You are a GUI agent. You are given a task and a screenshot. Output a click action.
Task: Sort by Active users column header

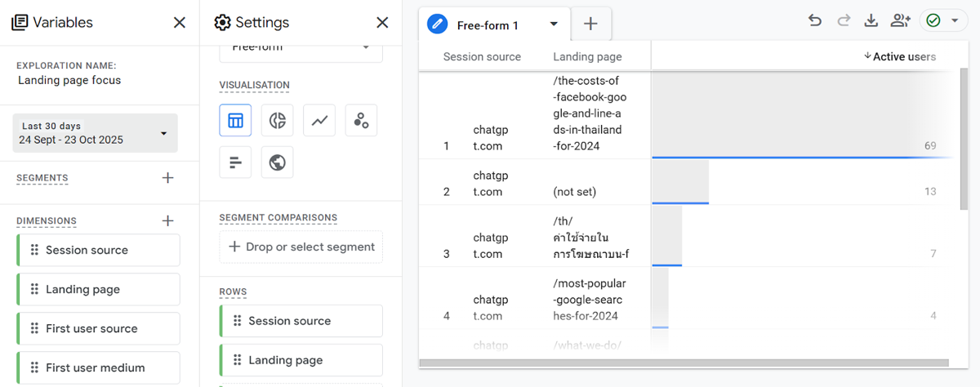899,56
